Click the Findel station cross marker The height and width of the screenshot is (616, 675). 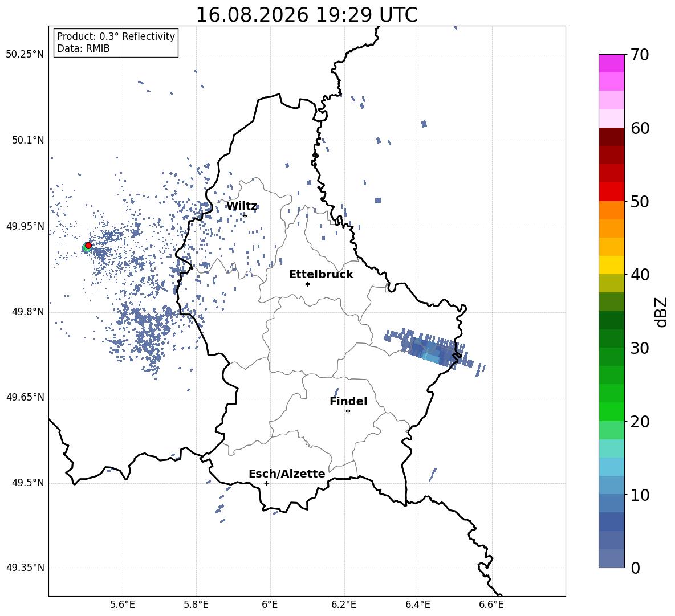point(348,411)
